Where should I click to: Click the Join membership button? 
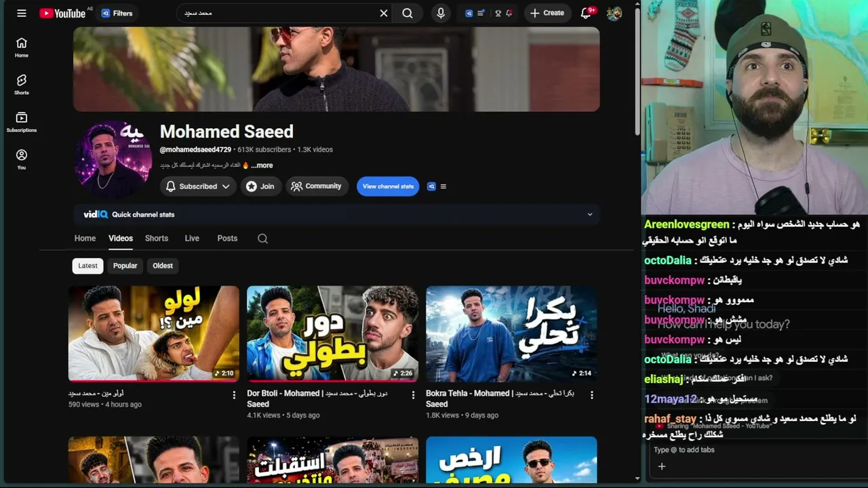pos(261,186)
